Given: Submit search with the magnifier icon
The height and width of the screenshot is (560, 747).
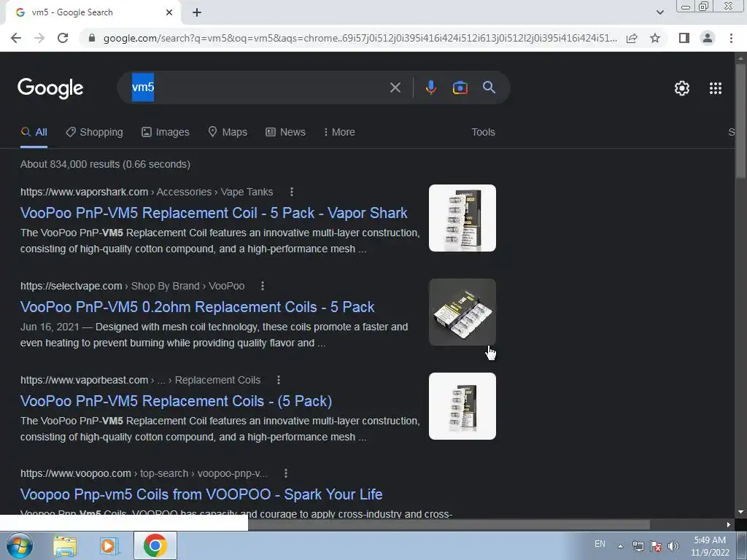Looking at the screenshot, I should point(489,87).
